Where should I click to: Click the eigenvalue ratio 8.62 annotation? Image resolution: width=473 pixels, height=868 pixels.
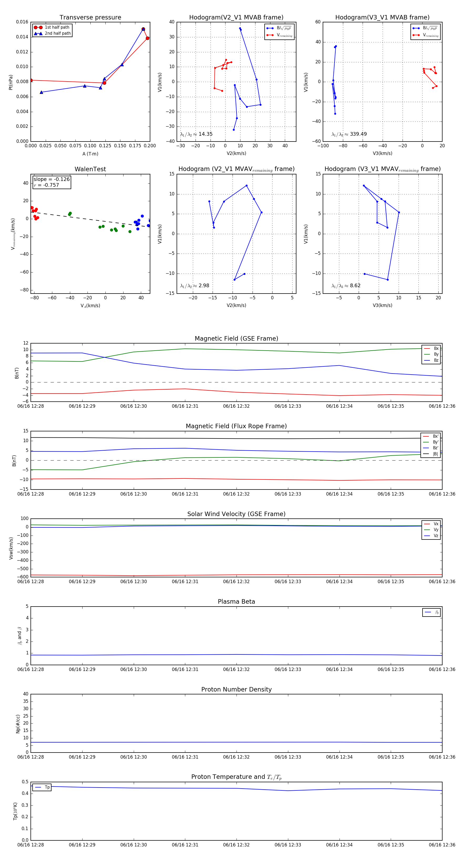pos(346,286)
